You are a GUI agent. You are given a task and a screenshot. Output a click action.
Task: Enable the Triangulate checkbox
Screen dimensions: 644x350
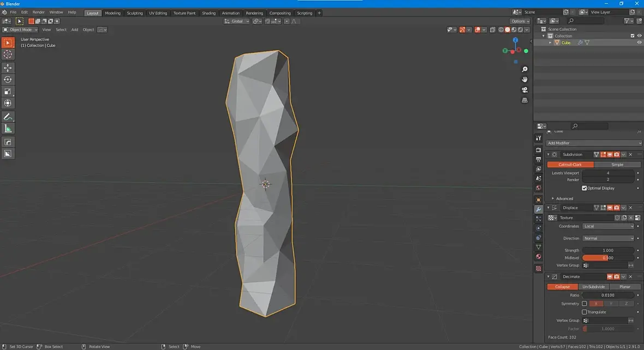[x=585, y=312]
